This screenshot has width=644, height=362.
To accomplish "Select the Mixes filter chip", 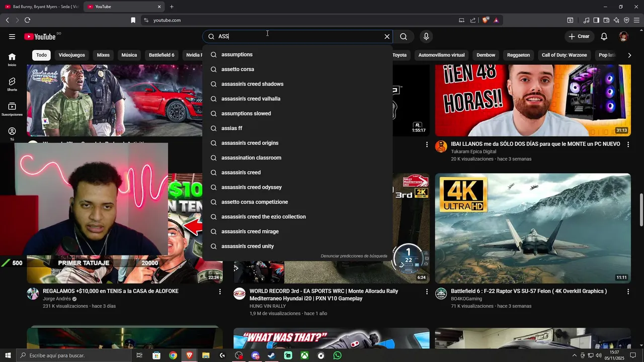I will click(x=103, y=55).
